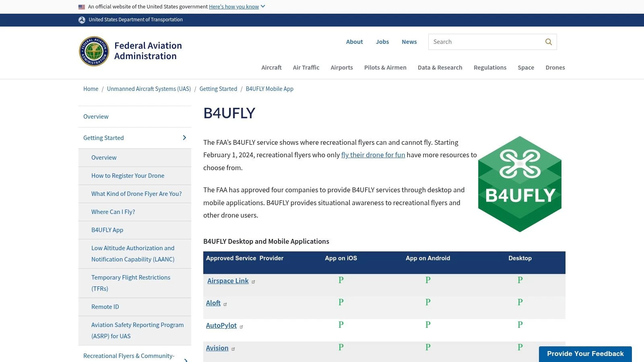Open Low Altitude Authorization (LAANC) link
644x362 pixels.
[133, 254]
